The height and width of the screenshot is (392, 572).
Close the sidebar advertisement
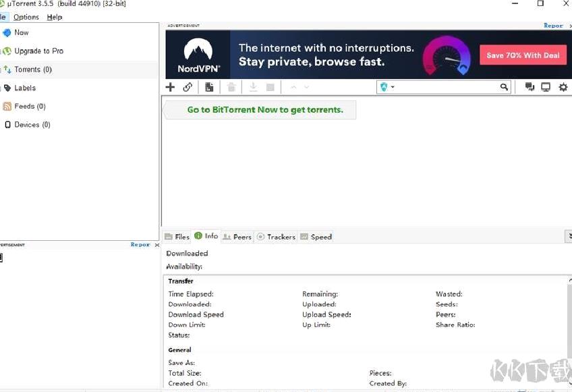point(157,245)
